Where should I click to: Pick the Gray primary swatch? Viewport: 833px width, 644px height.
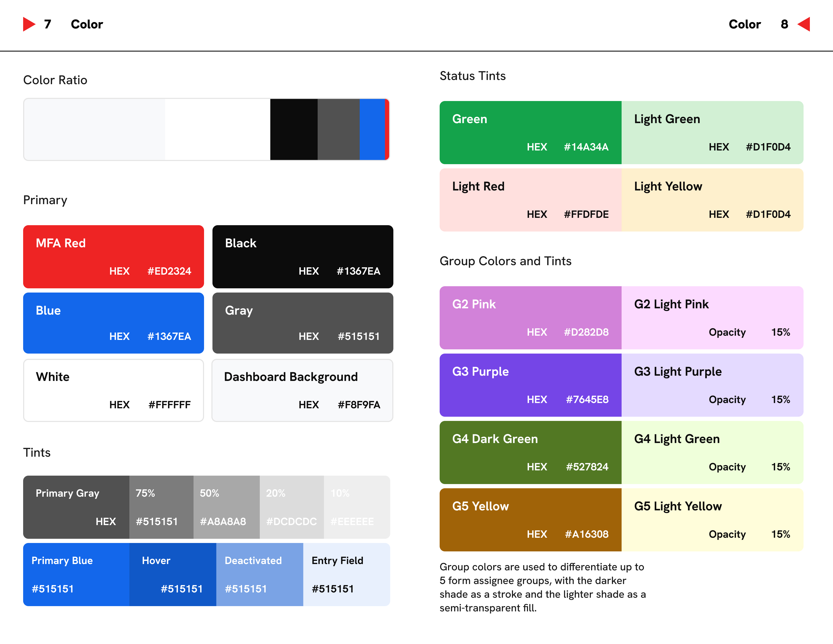tap(302, 323)
